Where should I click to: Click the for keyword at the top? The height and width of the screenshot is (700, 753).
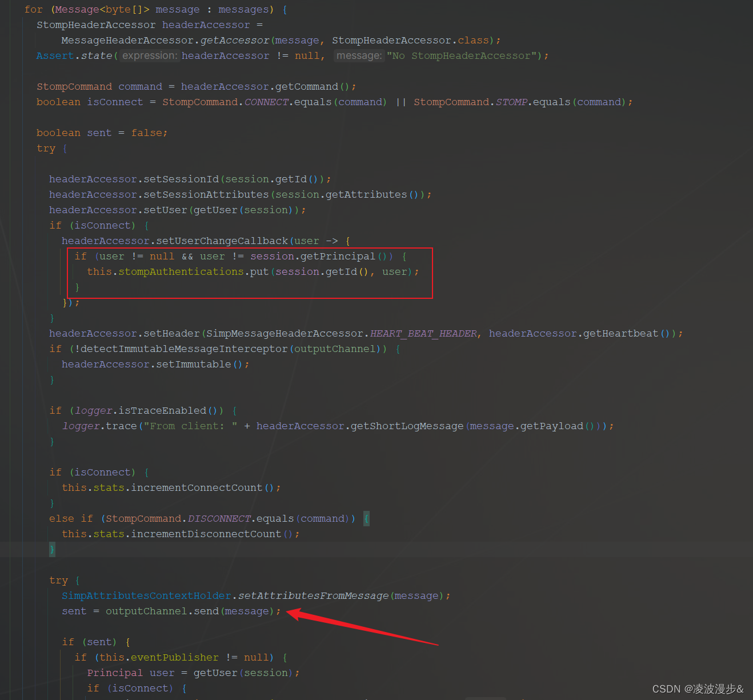(x=33, y=9)
